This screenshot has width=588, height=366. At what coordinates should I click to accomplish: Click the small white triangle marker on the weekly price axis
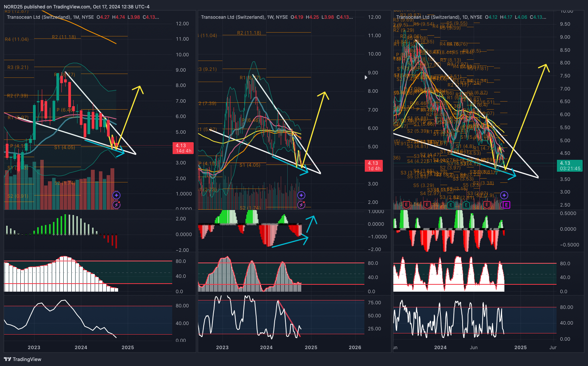(366, 77)
